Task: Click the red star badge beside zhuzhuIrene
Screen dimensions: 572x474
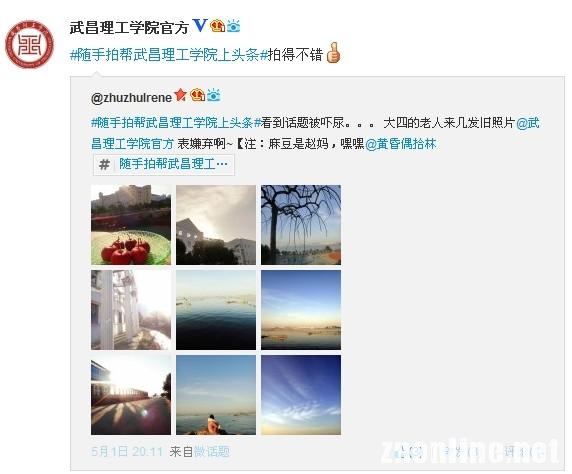Action: tap(180, 95)
